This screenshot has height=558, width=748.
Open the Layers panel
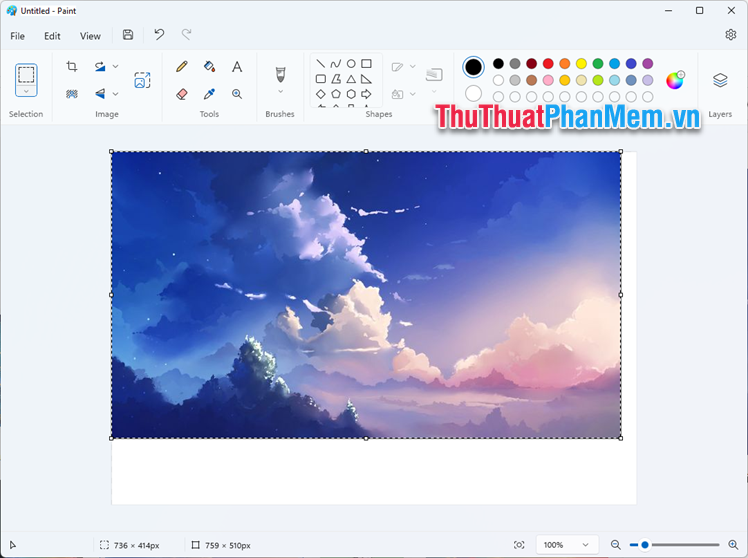point(720,80)
